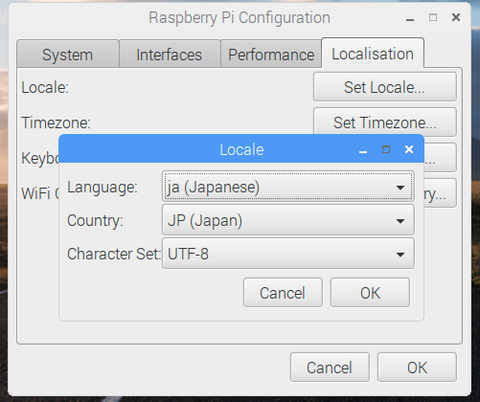Viewport: 480px width, 402px height.
Task: Click the Raspberry Pi Configuration title text
Action: tap(240, 18)
